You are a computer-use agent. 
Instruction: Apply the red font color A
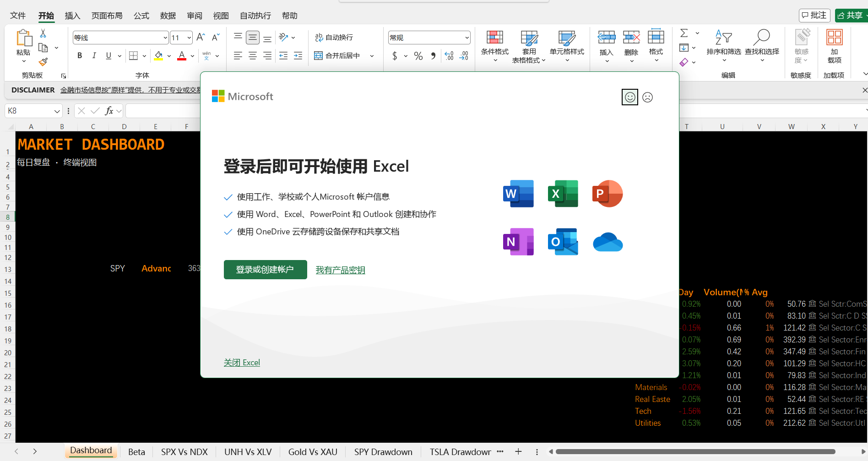click(182, 56)
